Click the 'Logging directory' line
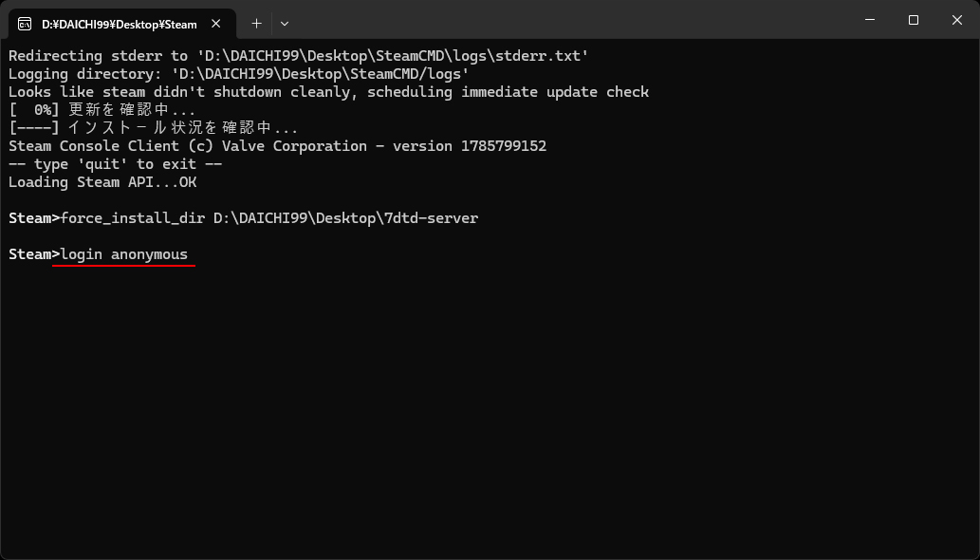The image size is (980, 560). 239,74
